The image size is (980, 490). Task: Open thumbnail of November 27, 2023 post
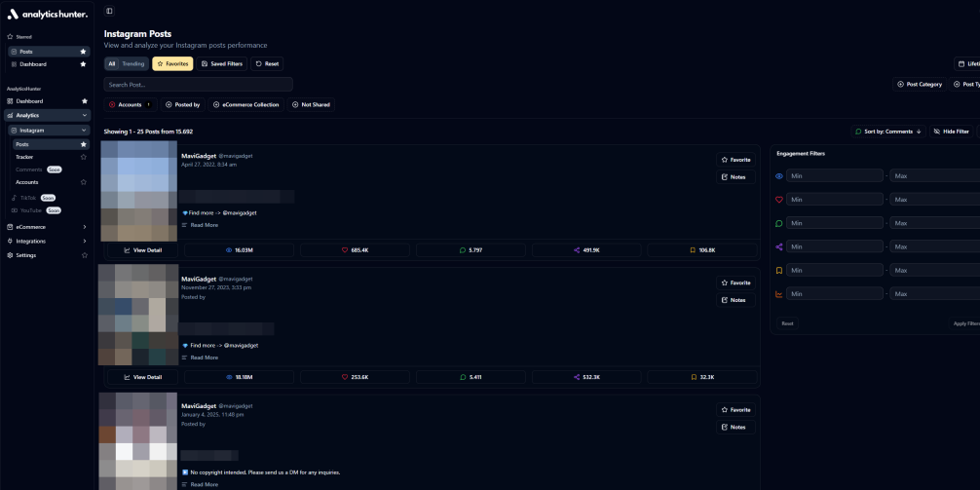click(x=138, y=315)
